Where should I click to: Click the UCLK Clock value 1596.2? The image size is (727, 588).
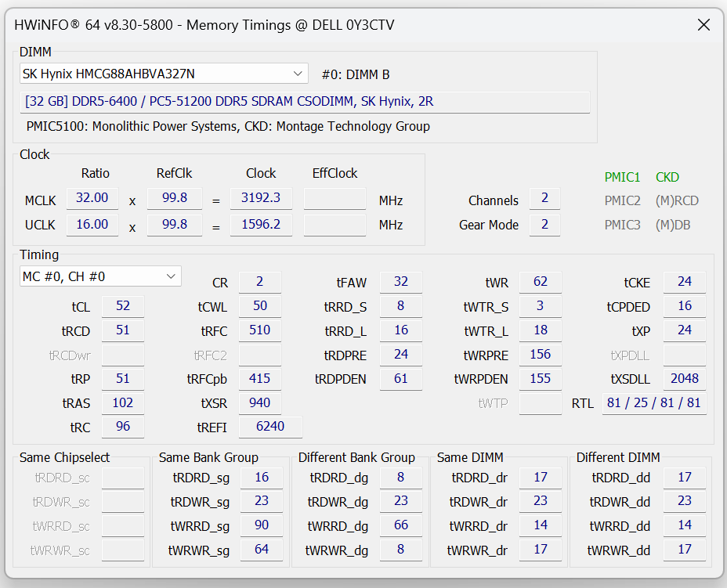(261, 225)
